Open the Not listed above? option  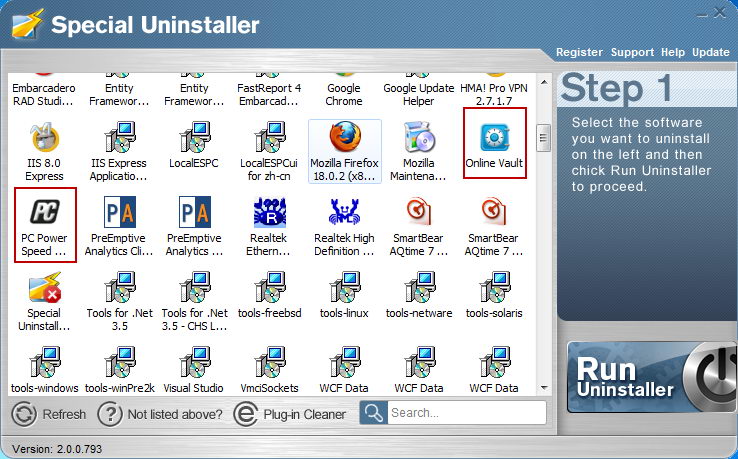(x=160, y=414)
